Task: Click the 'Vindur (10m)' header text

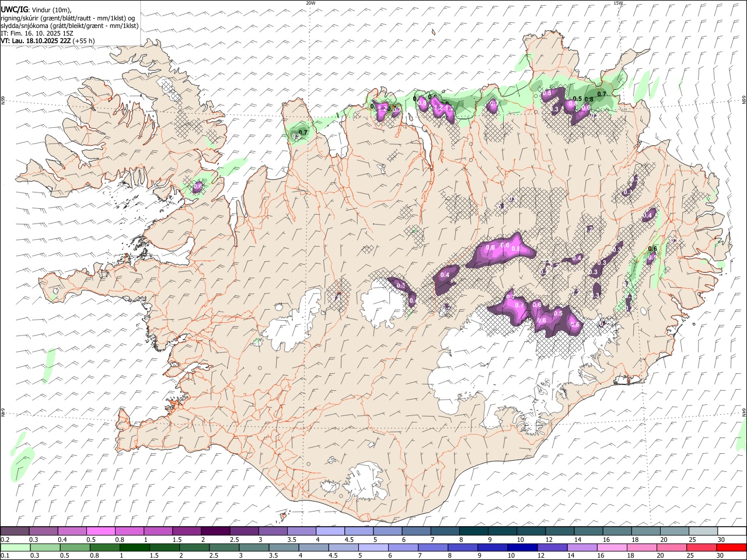Action: click(x=51, y=10)
